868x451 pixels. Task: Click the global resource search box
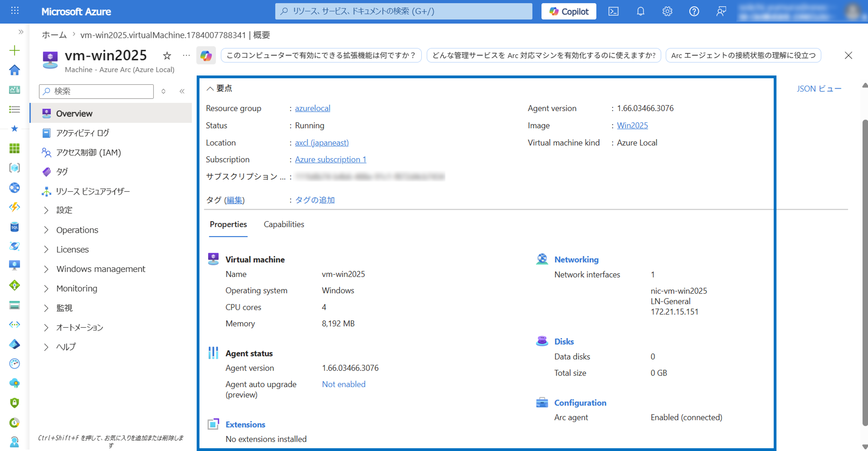[x=403, y=11]
